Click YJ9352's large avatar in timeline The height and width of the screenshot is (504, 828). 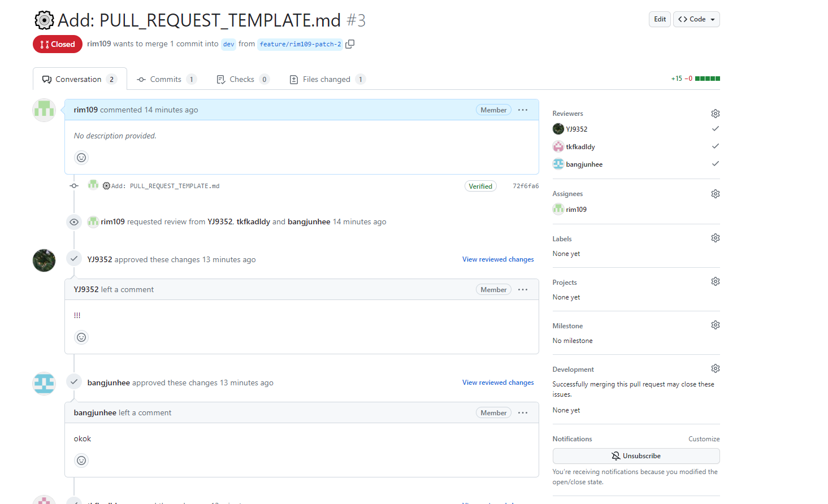(44, 260)
